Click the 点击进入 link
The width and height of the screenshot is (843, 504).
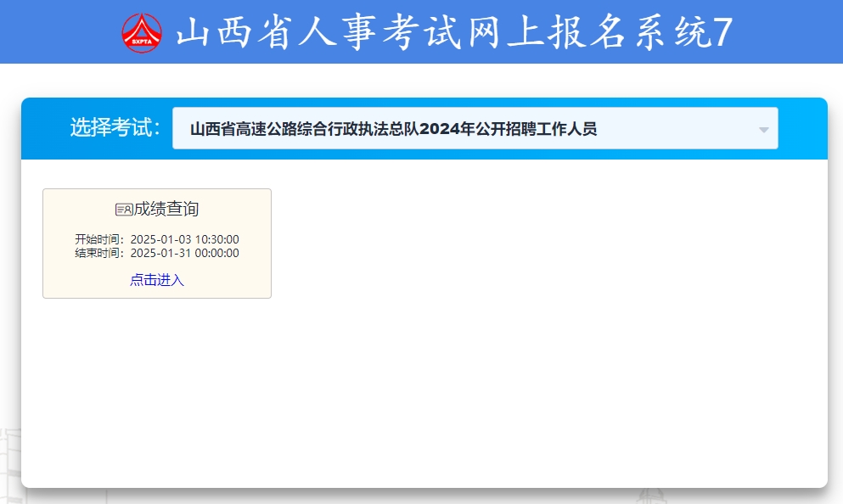(157, 280)
